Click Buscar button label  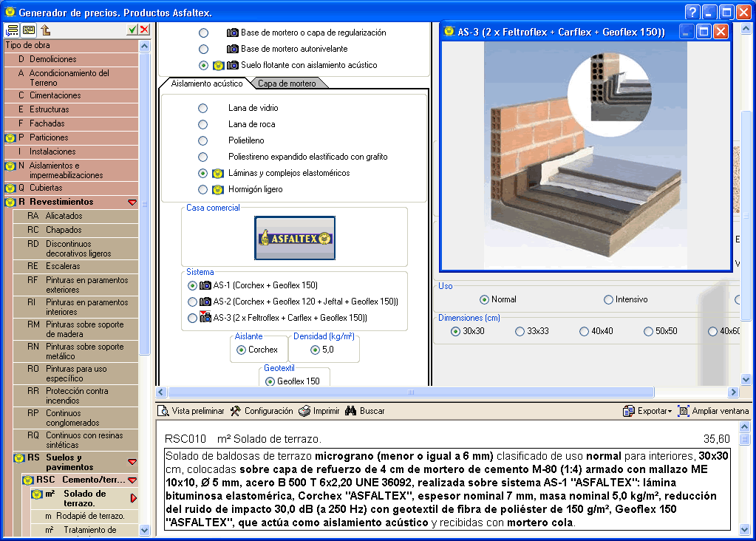pyautogui.click(x=372, y=411)
